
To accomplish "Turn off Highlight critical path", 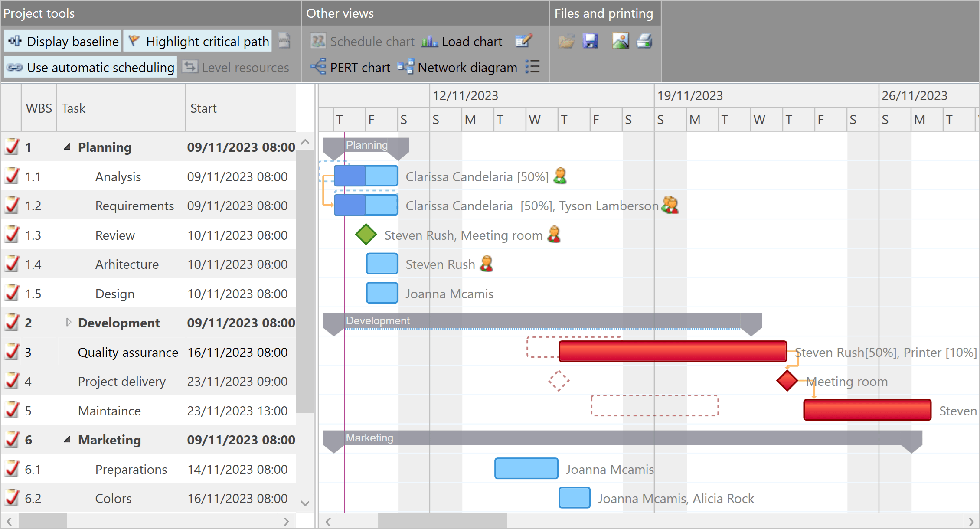I will coord(197,41).
